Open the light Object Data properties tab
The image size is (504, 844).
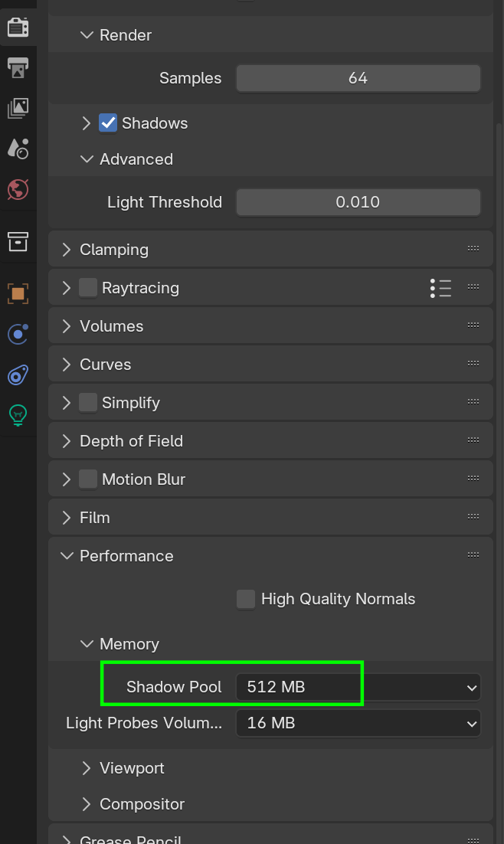coord(18,415)
